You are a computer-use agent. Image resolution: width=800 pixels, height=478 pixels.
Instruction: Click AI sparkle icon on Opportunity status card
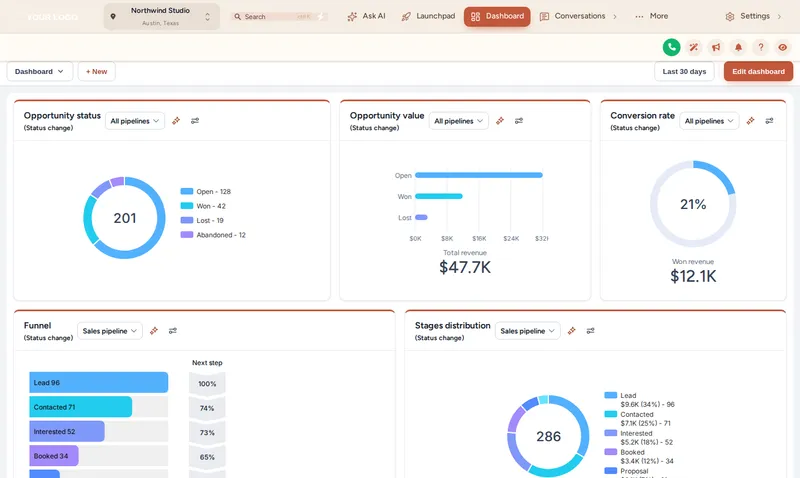click(176, 121)
